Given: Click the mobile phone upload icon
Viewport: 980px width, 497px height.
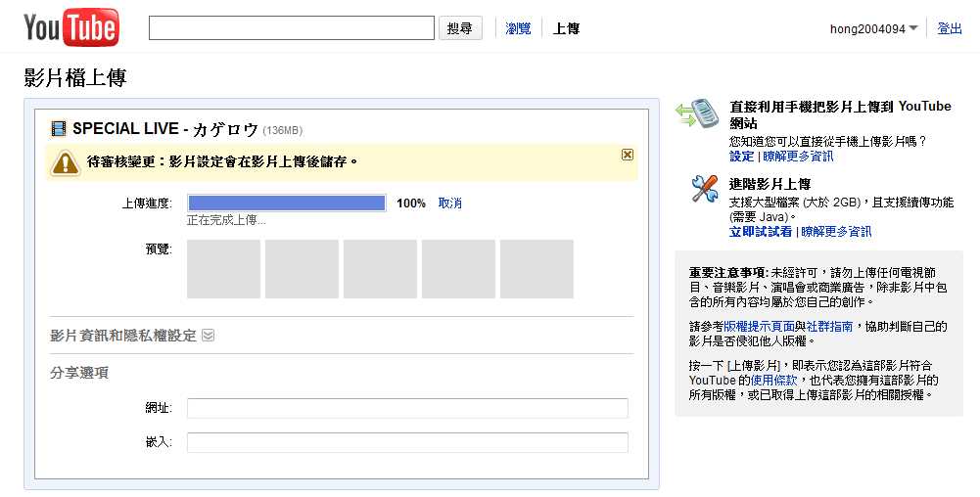Looking at the screenshot, I should [x=697, y=113].
